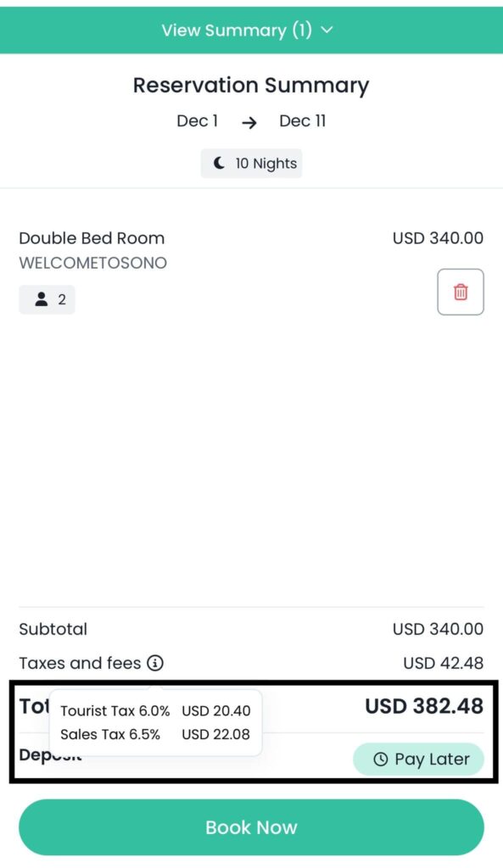Select the Pay Later option

pos(418,759)
